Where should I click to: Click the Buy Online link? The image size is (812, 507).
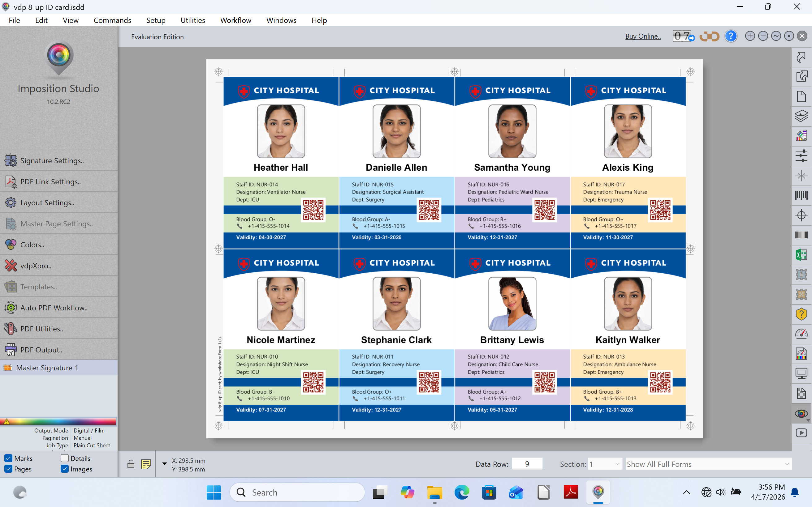coord(643,36)
